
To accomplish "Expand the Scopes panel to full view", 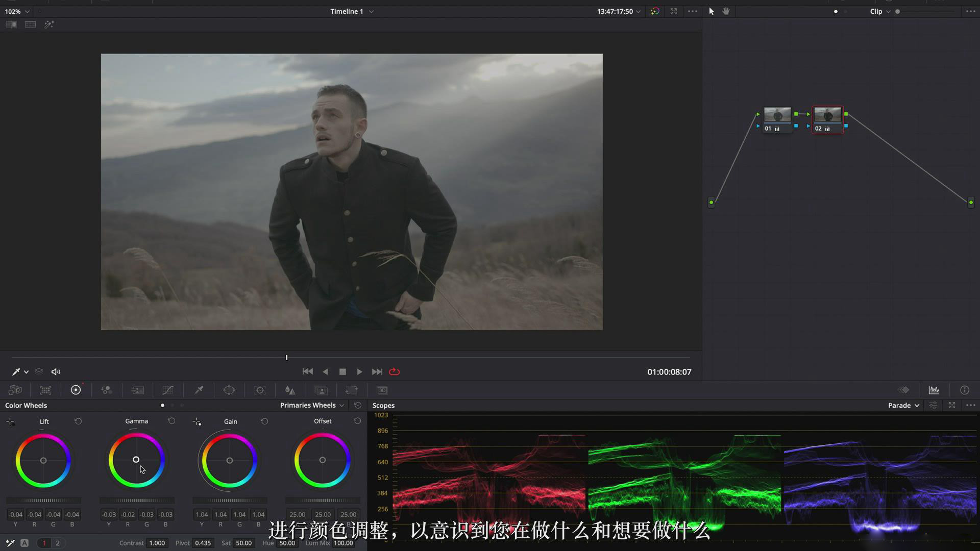I will coord(952,405).
